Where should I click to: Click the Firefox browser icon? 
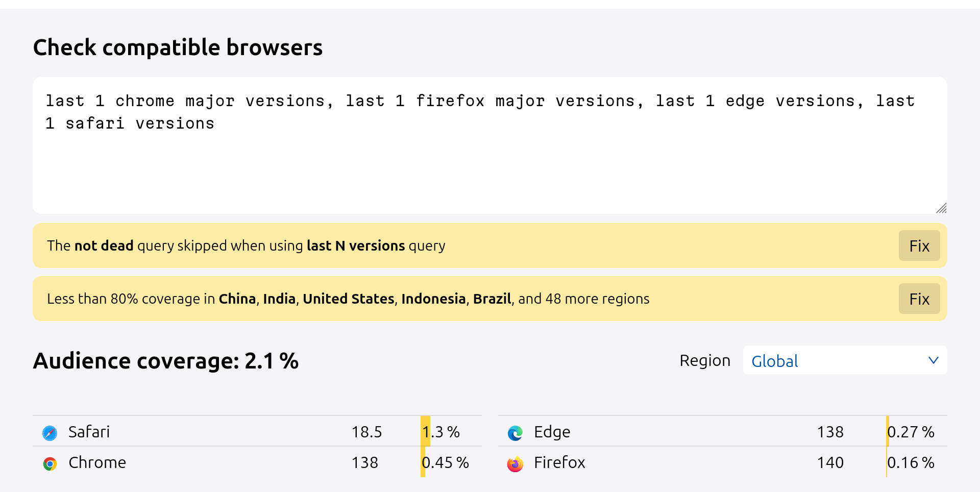[516, 463]
